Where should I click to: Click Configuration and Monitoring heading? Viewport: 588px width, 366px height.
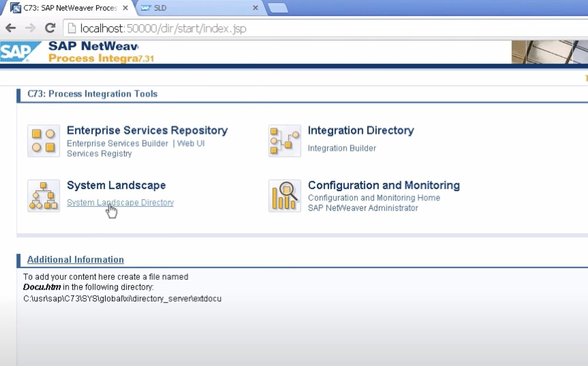pyautogui.click(x=384, y=185)
